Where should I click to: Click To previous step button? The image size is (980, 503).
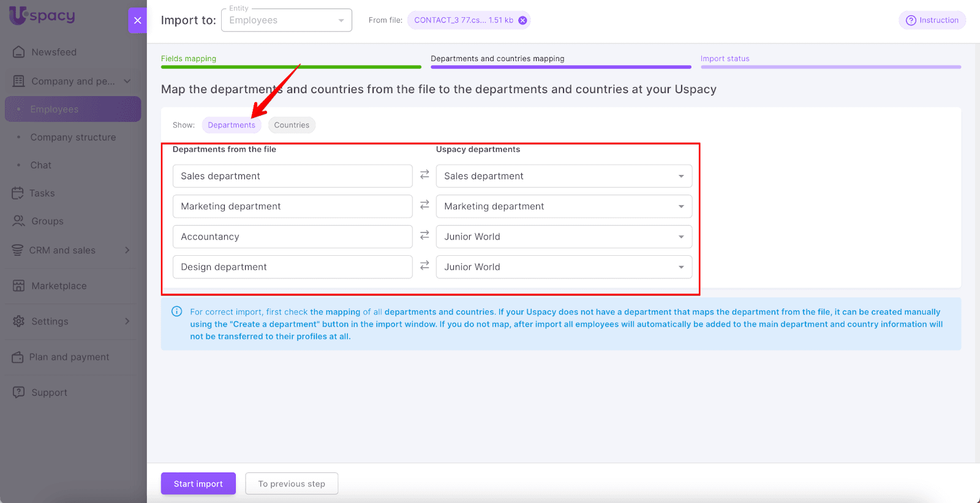292,483
